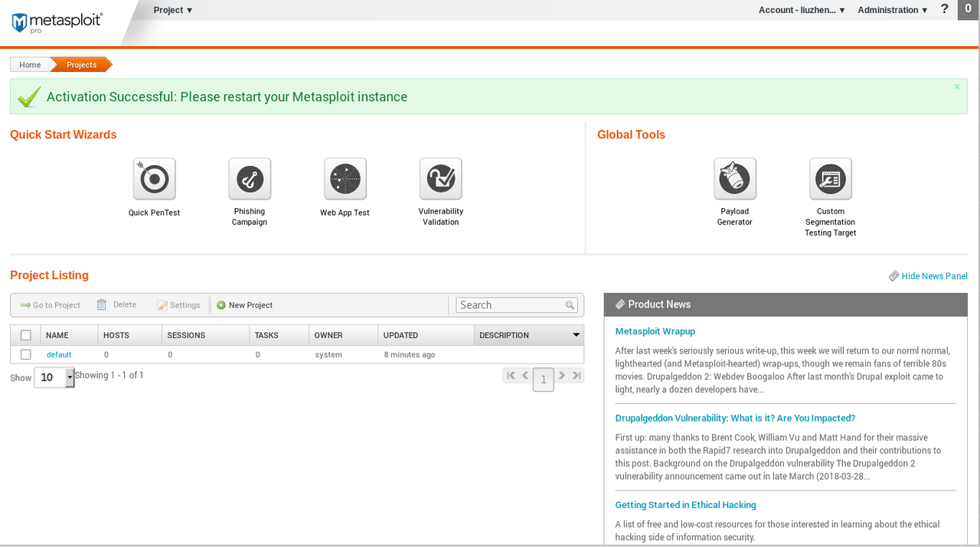
Task: Dismiss the Activation Successful banner
Action: click(x=957, y=87)
